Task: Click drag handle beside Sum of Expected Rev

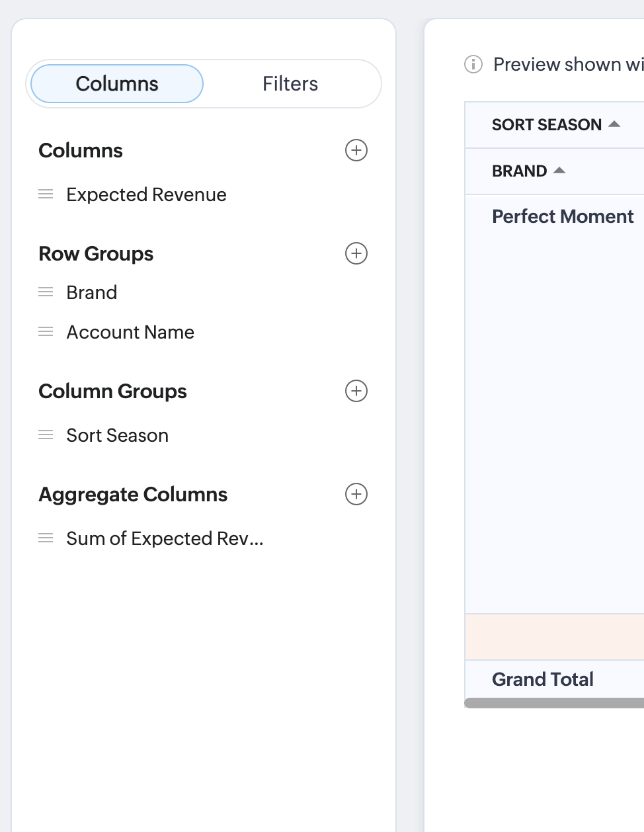Action: click(x=46, y=538)
